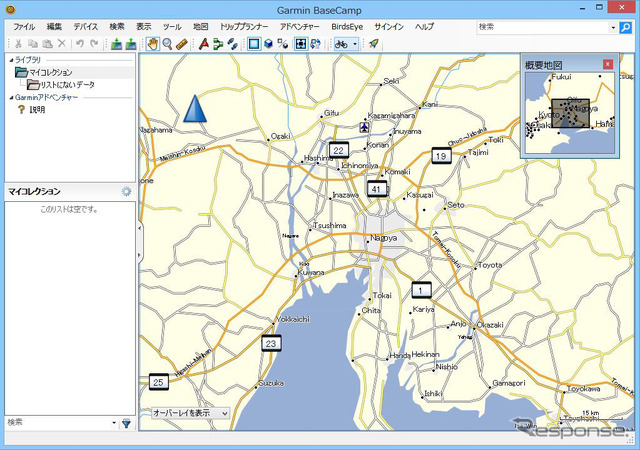Collapse the ライブラリ tree section

coord(11,60)
